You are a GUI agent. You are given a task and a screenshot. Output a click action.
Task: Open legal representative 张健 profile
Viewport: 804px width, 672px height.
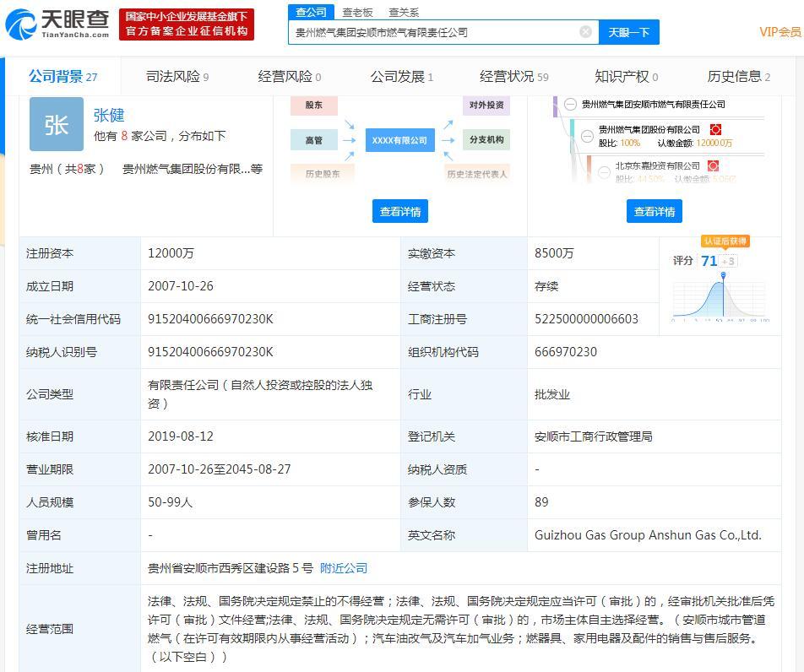tap(109, 115)
